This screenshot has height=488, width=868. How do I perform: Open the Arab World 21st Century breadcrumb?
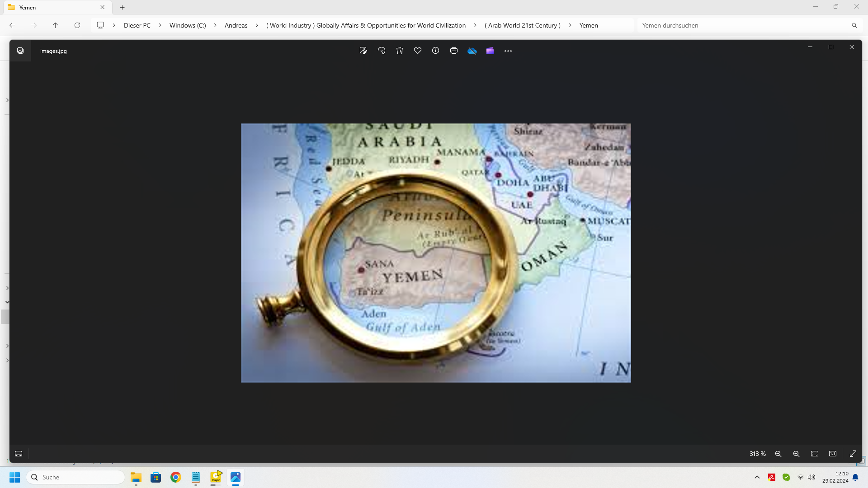(523, 25)
